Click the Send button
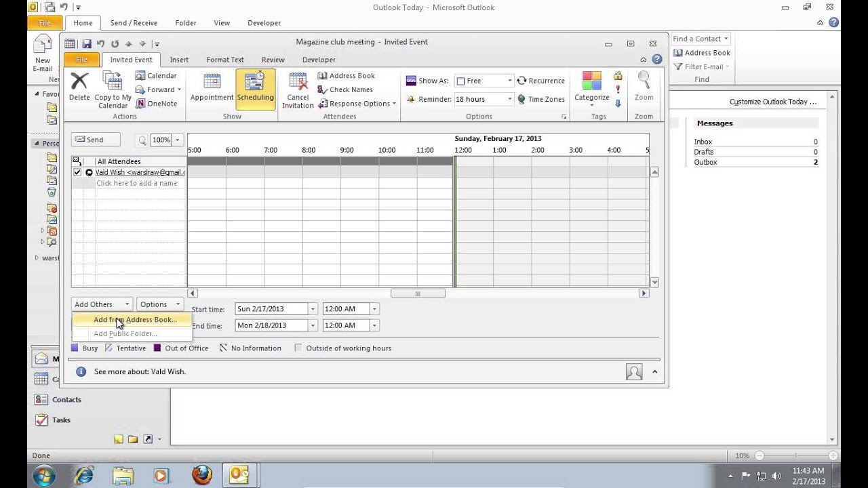868x488 pixels. (96, 140)
